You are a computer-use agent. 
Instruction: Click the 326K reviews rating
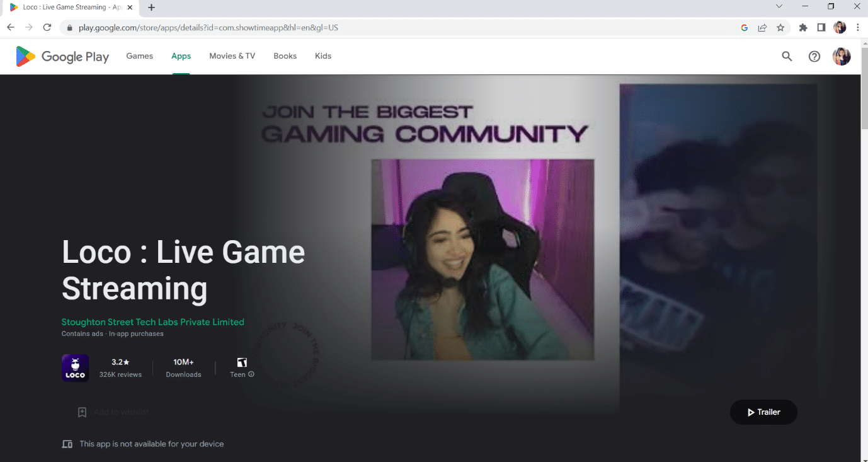point(120,374)
